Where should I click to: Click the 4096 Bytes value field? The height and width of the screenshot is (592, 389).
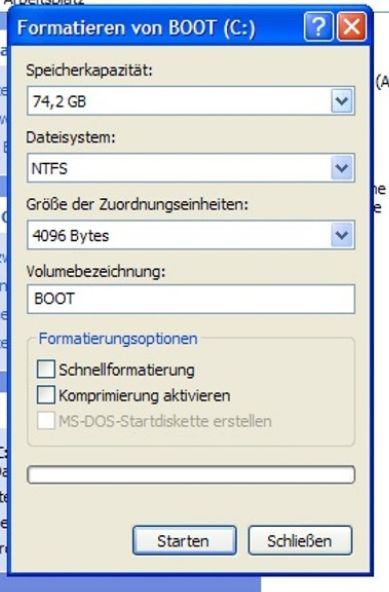(x=191, y=235)
